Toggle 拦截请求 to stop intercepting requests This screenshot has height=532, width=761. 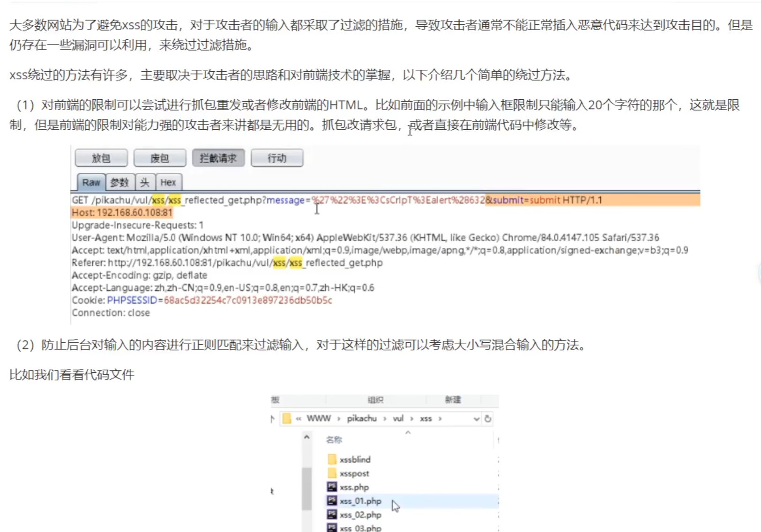tap(218, 158)
